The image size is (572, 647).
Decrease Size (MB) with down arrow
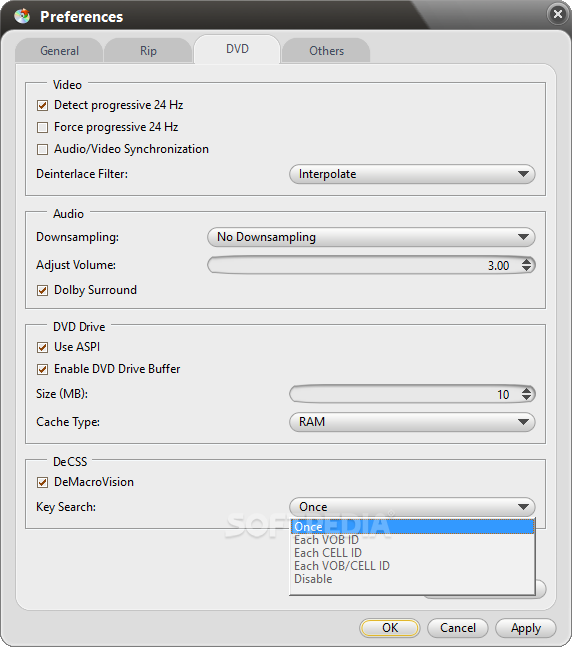pyautogui.click(x=526, y=398)
